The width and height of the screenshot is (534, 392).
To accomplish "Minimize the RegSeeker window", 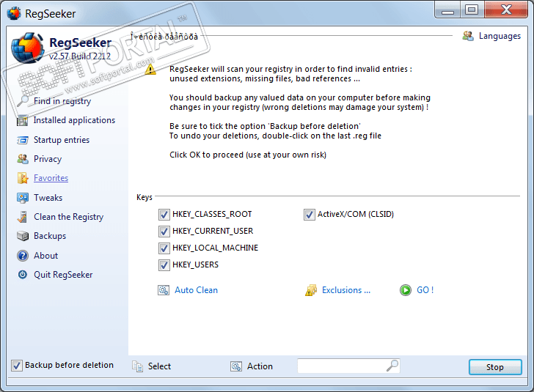I will tap(447, 10).
